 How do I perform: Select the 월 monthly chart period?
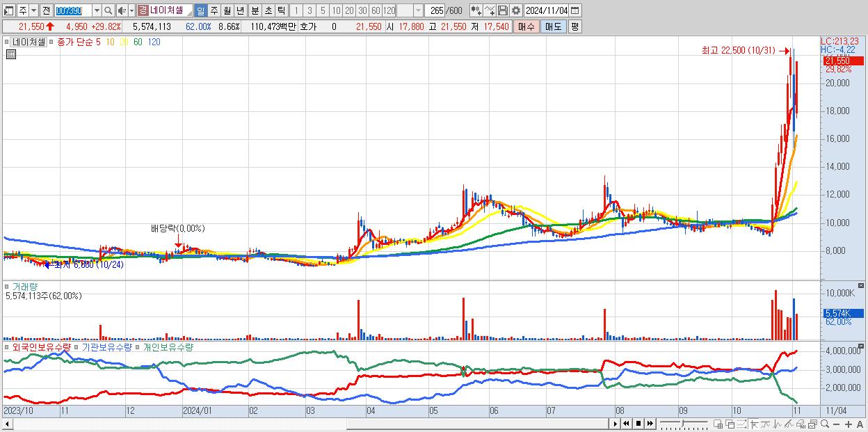point(227,11)
